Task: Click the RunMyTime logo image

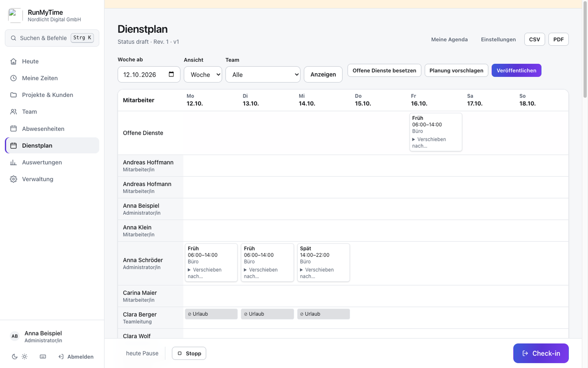Action: coord(15,16)
